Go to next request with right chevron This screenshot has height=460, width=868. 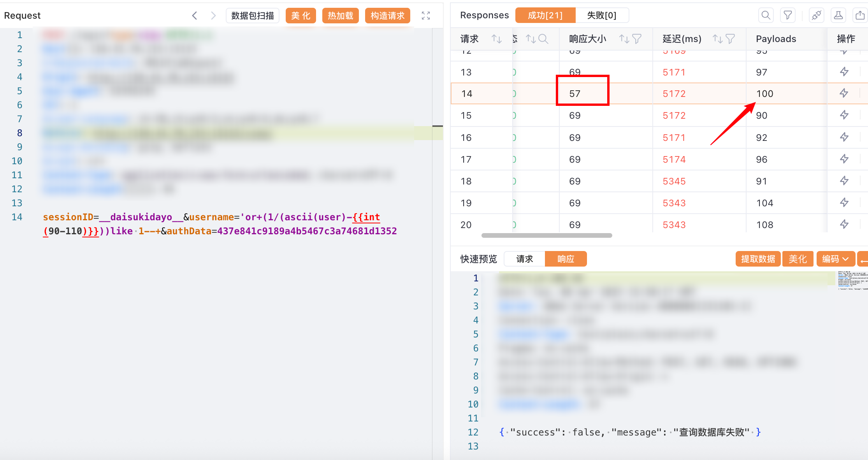tap(213, 16)
